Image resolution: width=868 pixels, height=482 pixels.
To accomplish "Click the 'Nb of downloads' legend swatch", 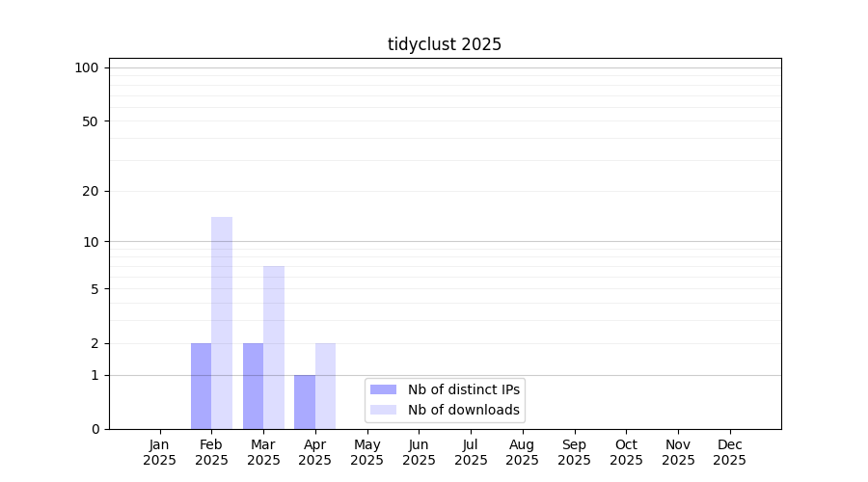I will 383,410.
